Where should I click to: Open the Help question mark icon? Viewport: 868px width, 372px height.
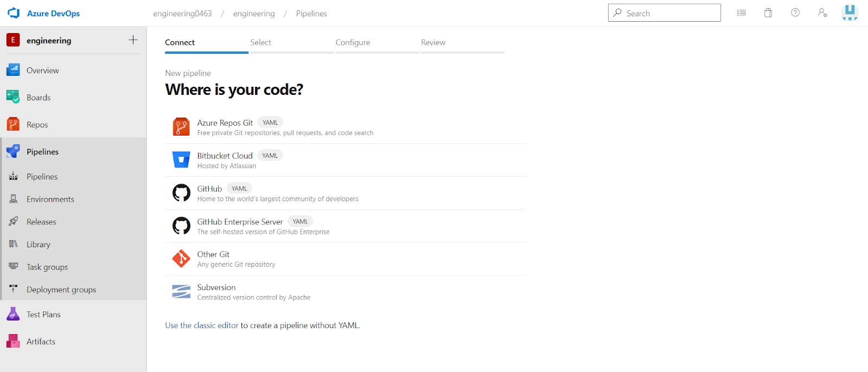click(795, 13)
